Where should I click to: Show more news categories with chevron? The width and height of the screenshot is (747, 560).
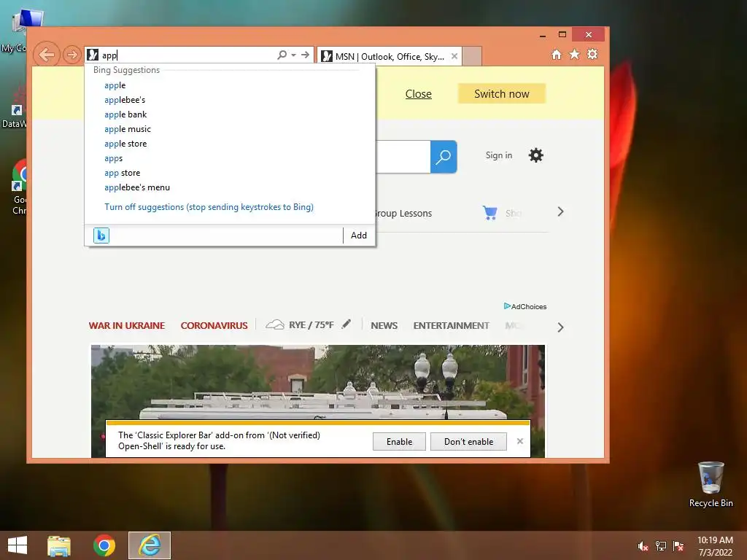pos(561,327)
